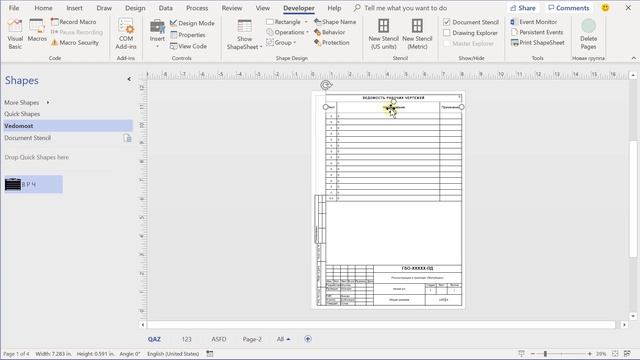640x360 pixels.
Task: Switch to the 123 page tab
Action: pos(187,339)
